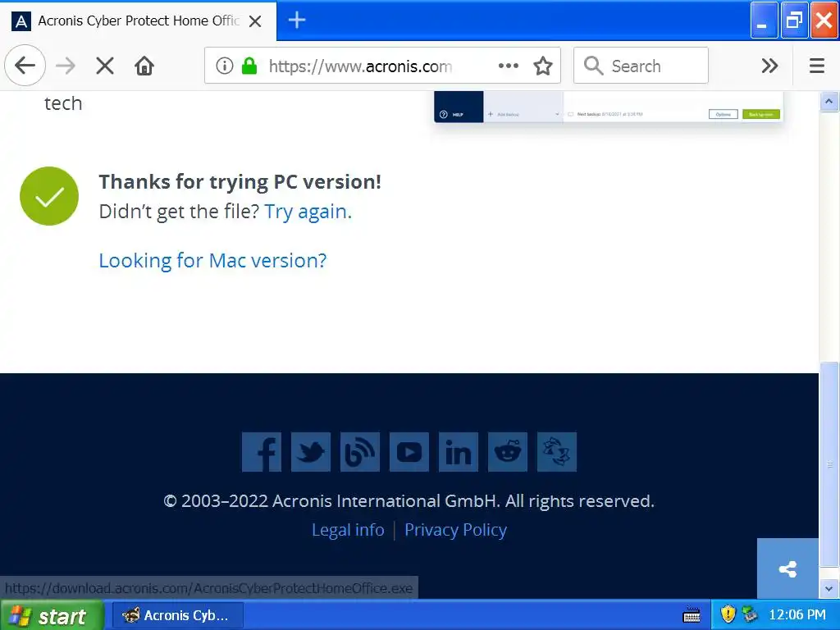Click the scrollbar down arrow
This screenshot has width=840, height=630.
tap(829, 589)
